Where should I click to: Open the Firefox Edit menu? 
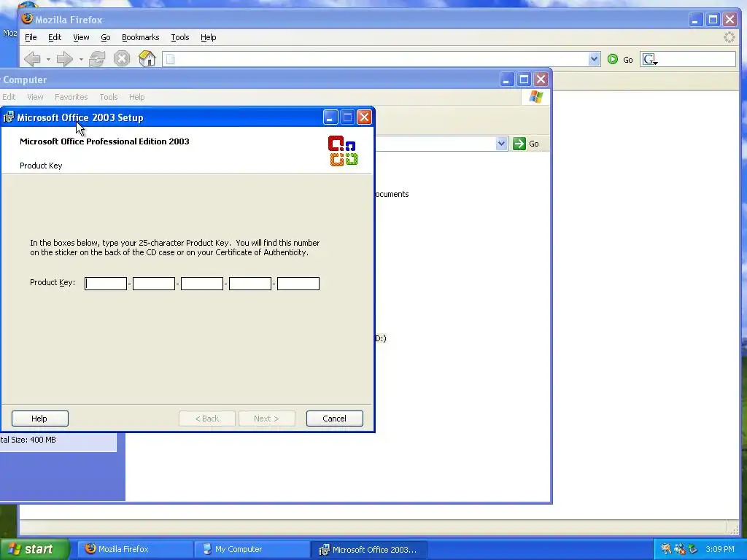click(55, 37)
